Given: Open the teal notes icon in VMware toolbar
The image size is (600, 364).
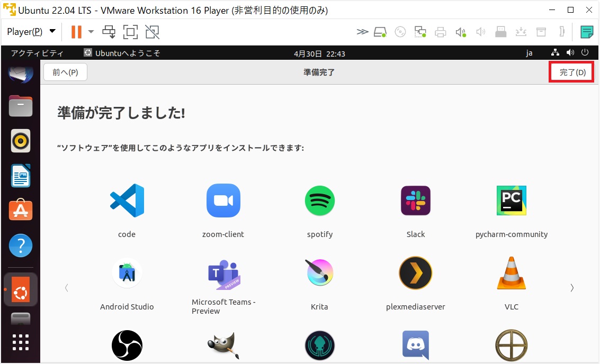Looking at the screenshot, I should click(x=587, y=32).
